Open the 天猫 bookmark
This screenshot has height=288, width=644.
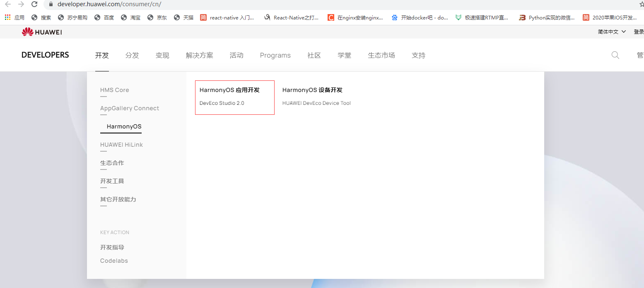[184, 17]
